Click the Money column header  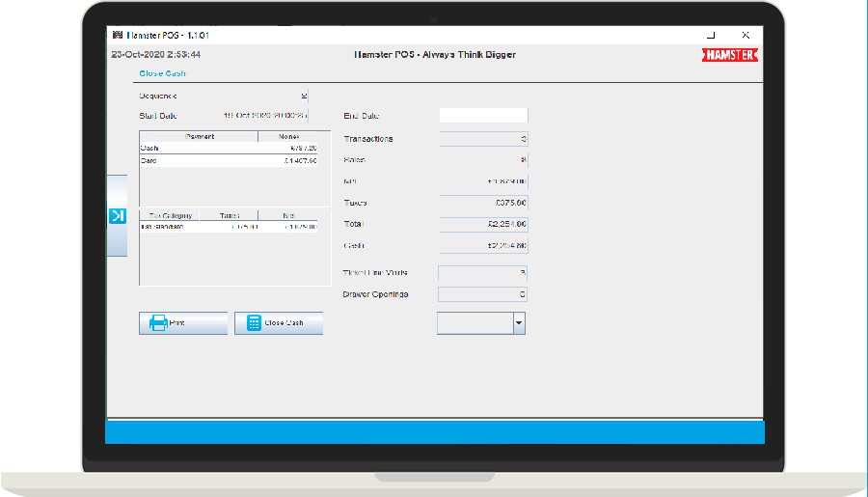click(288, 136)
